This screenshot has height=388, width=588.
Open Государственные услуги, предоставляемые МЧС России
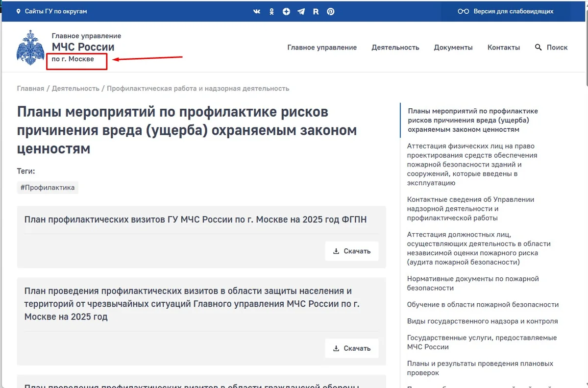pos(482,342)
